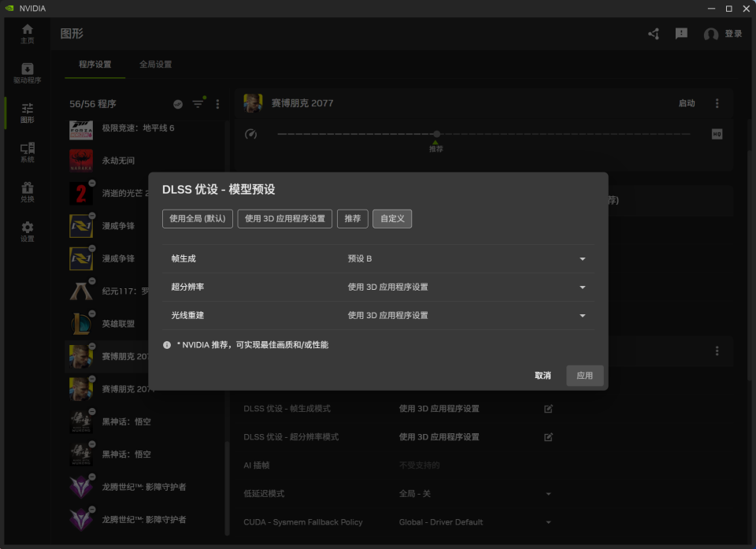Select 永劫无间 in the program list

pos(118,161)
